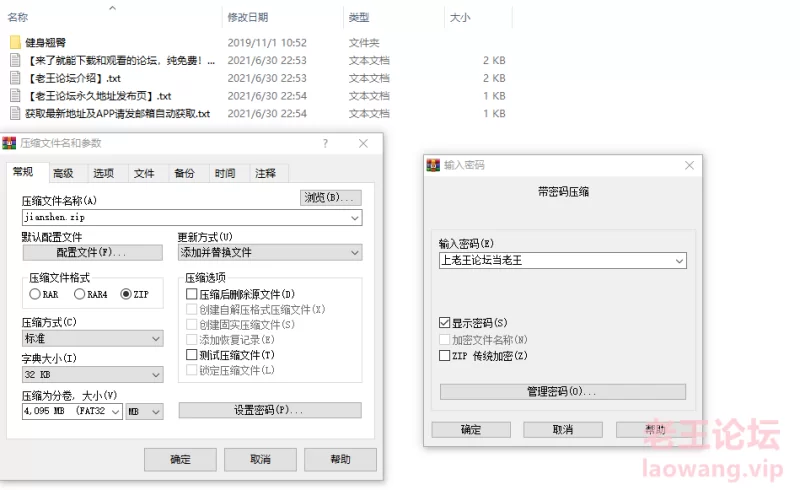Sort file list by 大小 column

(460, 17)
